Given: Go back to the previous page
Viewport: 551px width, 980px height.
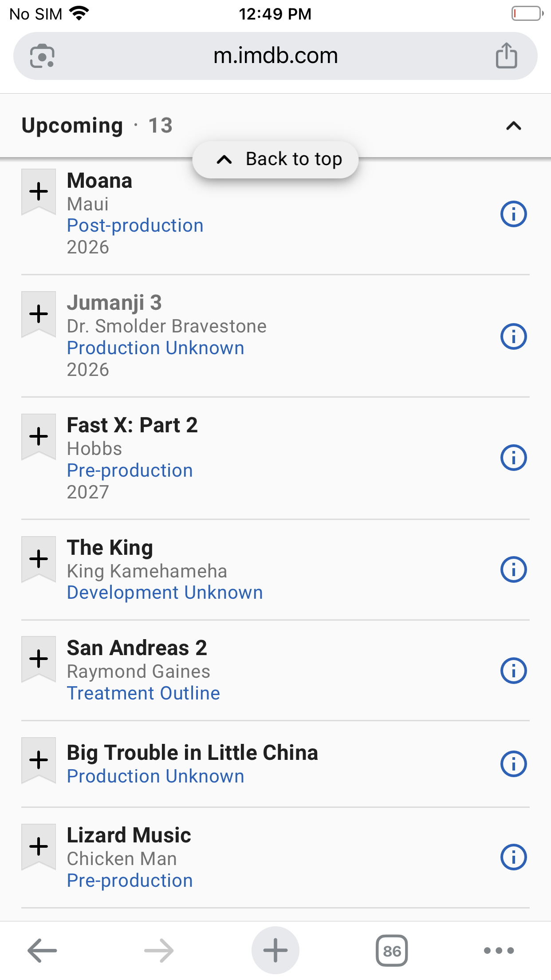Looking at the screenshot, I should (x=42, y=950).
